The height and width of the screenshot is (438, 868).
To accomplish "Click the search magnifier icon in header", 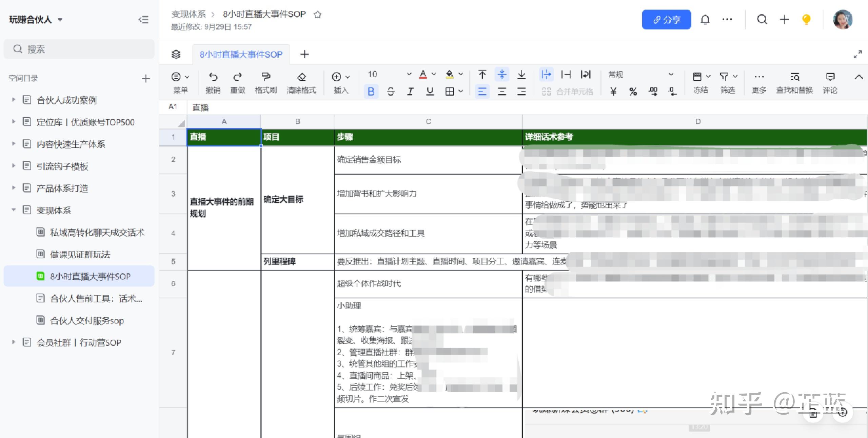I will tap(762, 20).
